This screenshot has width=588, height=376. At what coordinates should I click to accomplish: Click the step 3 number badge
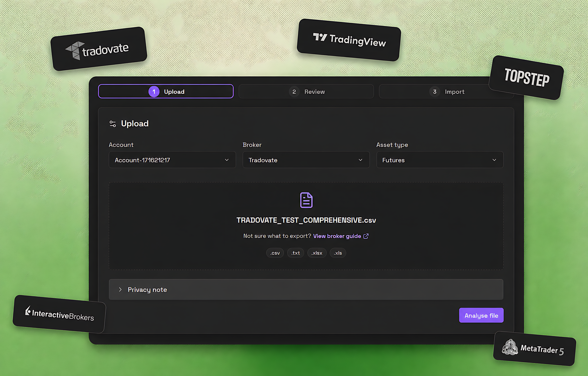tap(434, 92)
